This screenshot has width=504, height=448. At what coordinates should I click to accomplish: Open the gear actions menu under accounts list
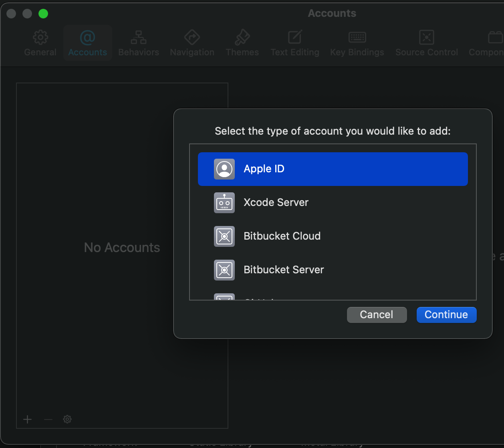pos(67,419)
